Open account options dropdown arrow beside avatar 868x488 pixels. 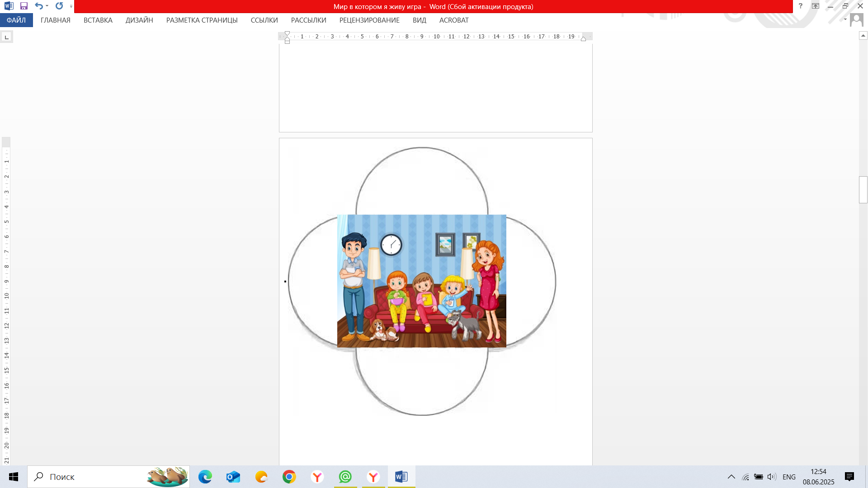(845, 19)
